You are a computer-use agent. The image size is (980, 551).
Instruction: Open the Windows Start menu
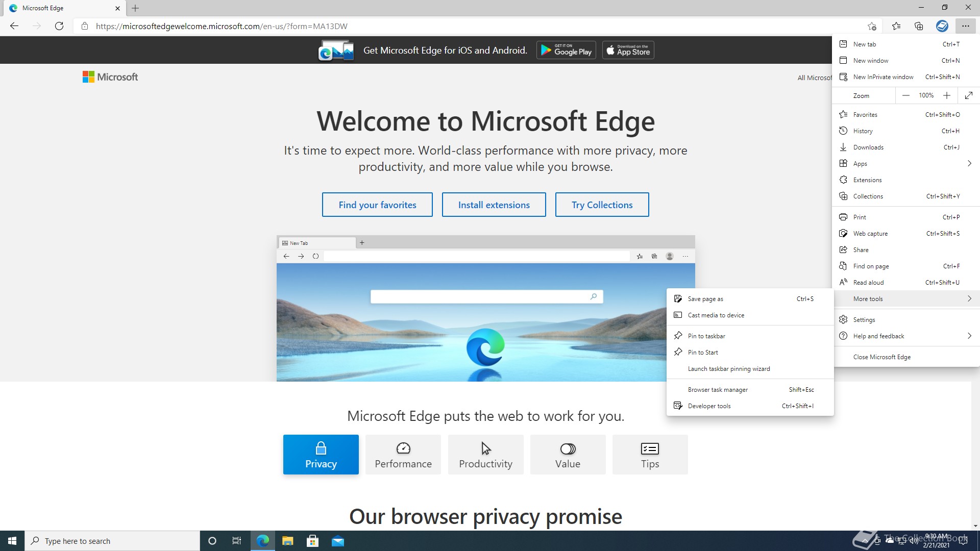tap(12, 541)
